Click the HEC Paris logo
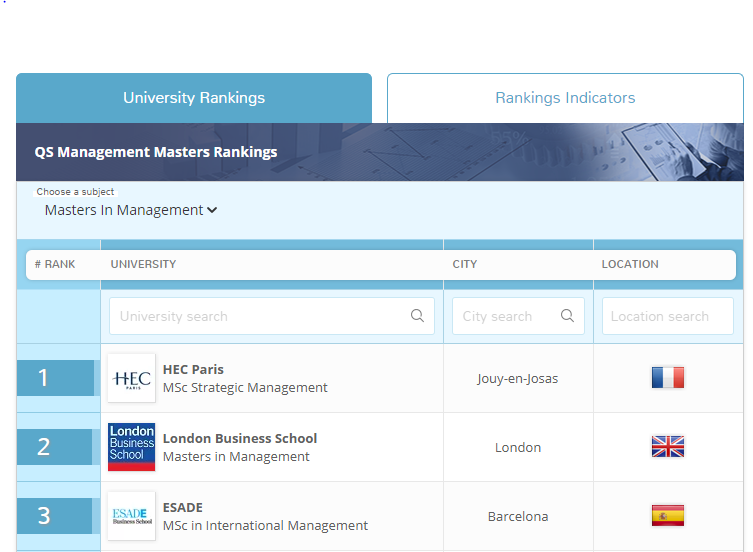Viewport: 753px width, 552px height. coord(132,378)
